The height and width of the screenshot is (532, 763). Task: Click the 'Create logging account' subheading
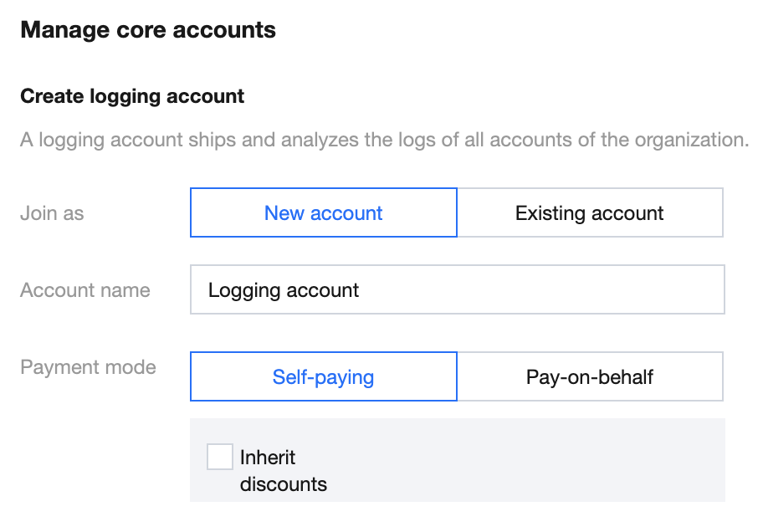(x=132, y=96)
